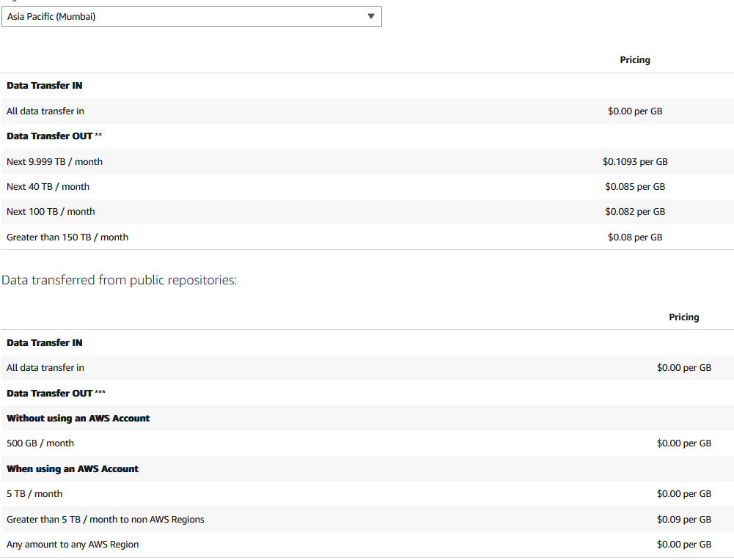
Task: Select 'Next 100 TB / month' row
Action: point(367,211)
